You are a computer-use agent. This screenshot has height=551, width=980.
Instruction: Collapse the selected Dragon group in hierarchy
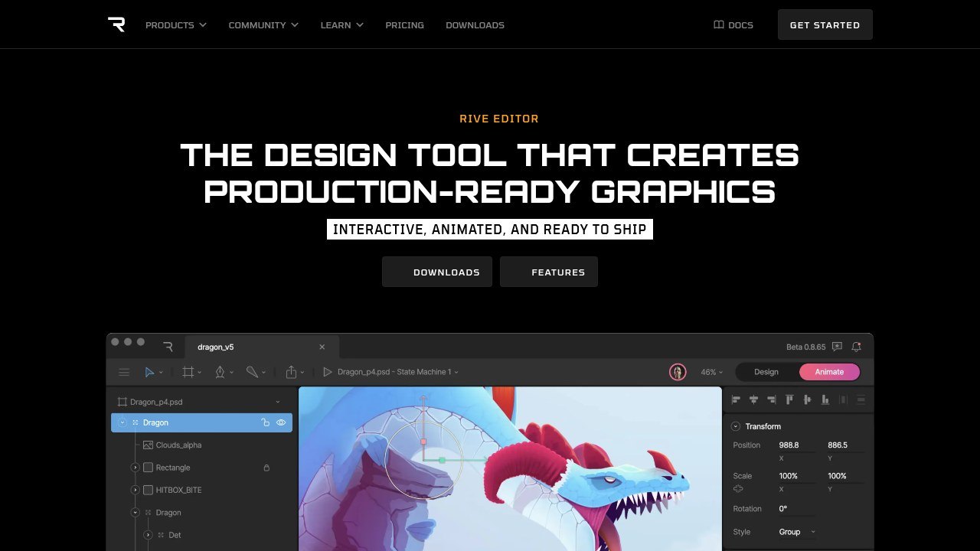coord(122,422)
